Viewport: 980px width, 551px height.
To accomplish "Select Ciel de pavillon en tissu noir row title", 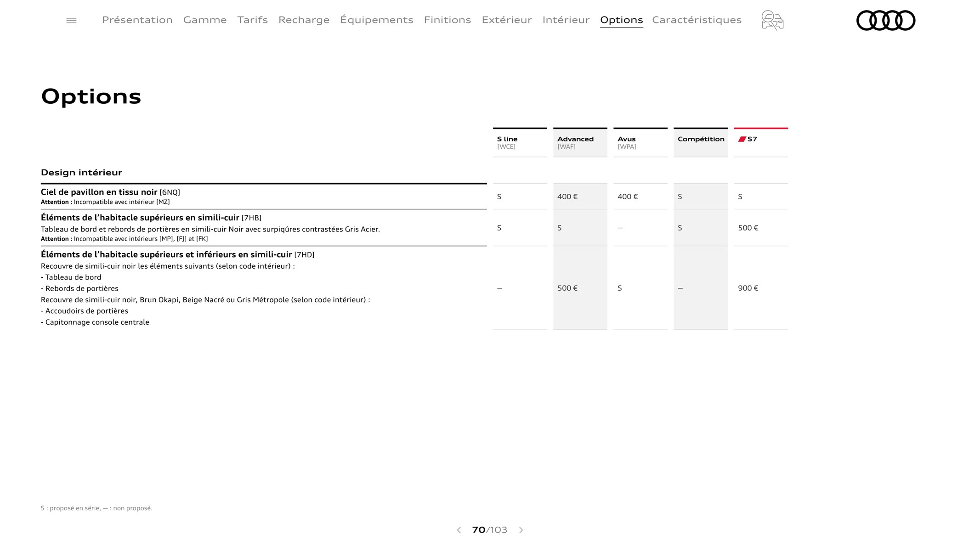I will click(110, 192).
